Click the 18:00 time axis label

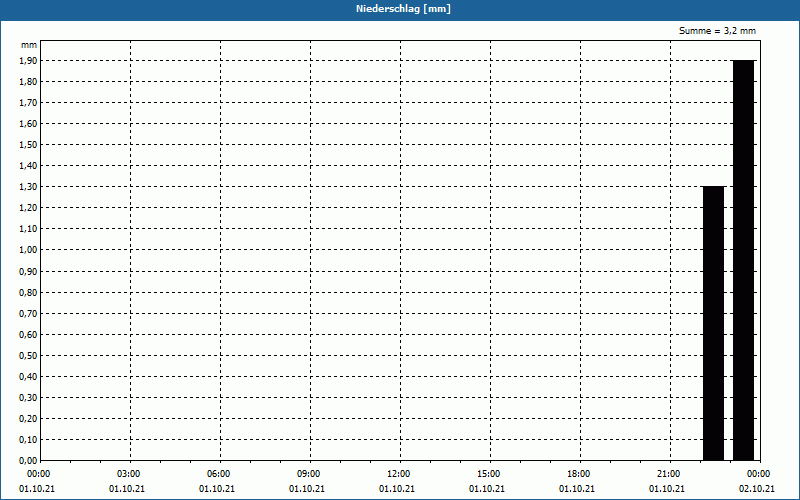(x=579, y=474)
